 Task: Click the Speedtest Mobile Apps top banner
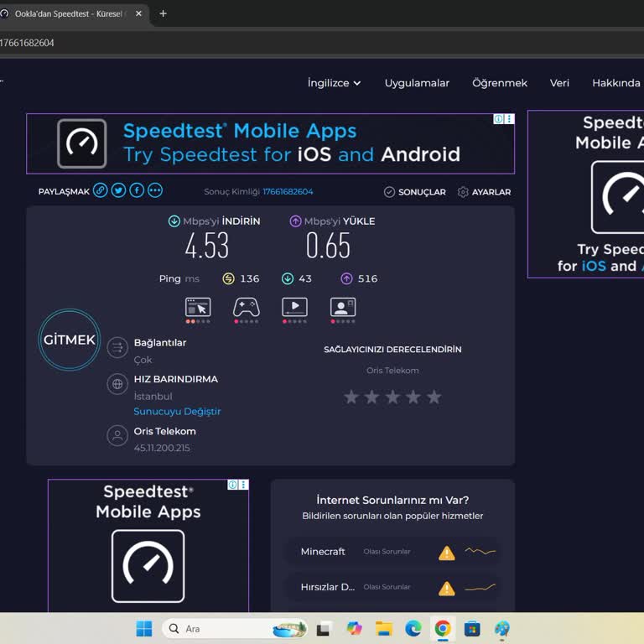pos(270,143)
